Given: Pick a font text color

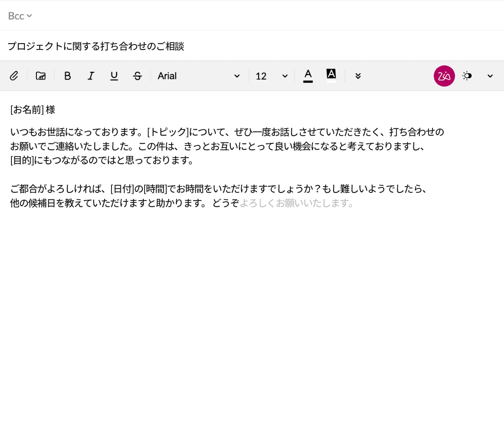Looking at the screenshot, I should click(308, 76).
